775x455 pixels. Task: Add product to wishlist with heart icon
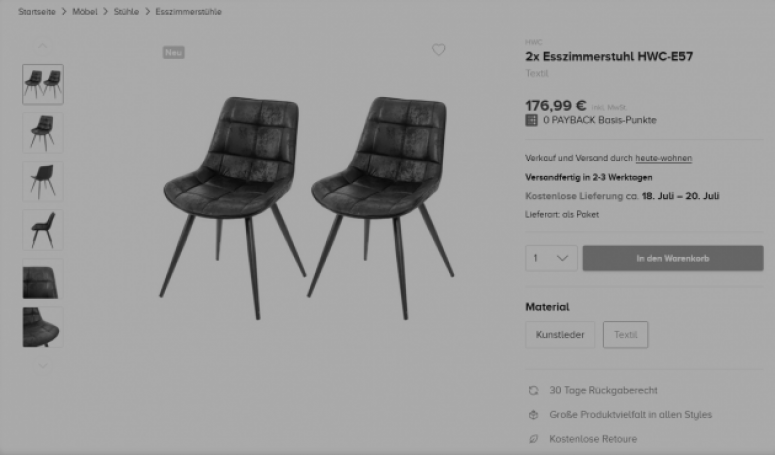tap(438, 50)
